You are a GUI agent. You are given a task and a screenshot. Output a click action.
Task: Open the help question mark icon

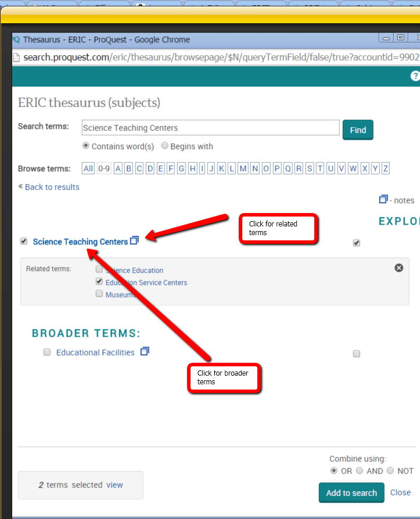pos(415,76)
